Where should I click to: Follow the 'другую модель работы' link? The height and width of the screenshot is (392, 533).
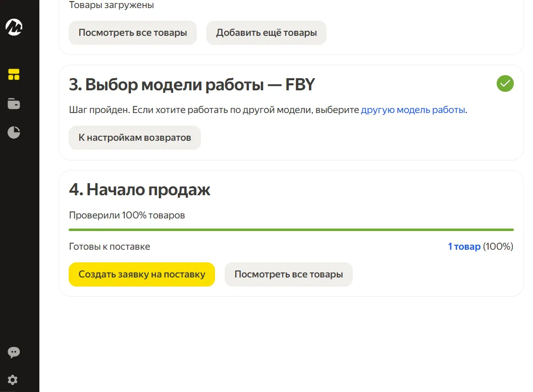click(x=413, y=110)
